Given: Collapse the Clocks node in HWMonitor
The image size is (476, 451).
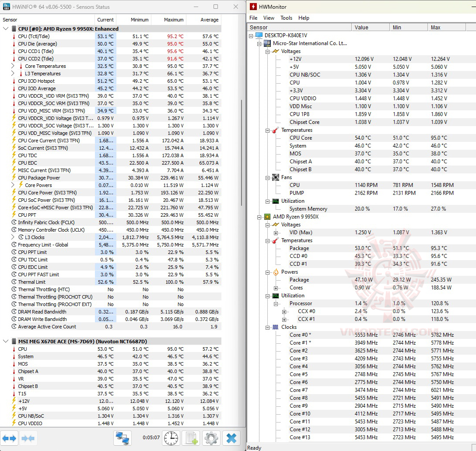Looking at the screenshot, I should 267,328.
